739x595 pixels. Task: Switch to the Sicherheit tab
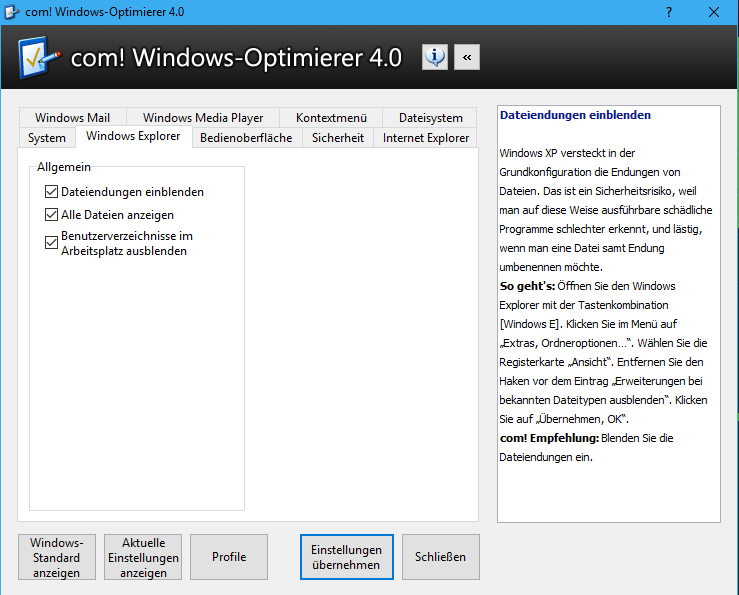(x=337, y=138)
